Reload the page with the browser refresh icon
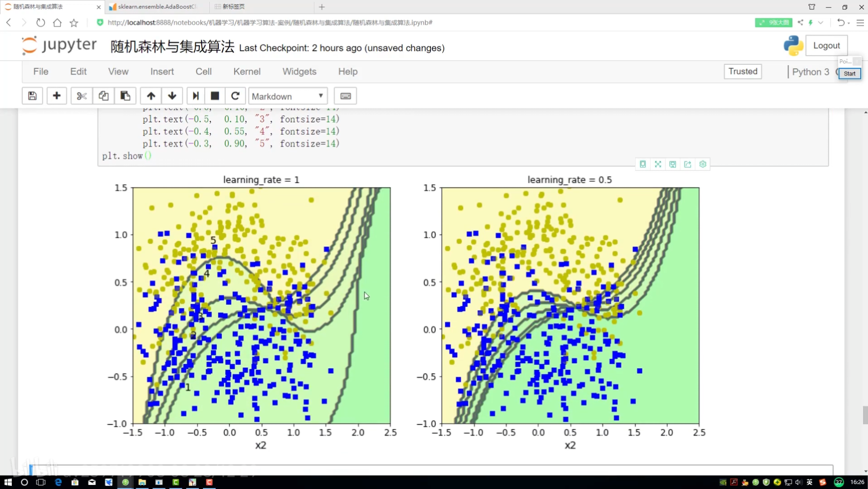868x489 pixels. pyautogui.click(x=41, y=23)
